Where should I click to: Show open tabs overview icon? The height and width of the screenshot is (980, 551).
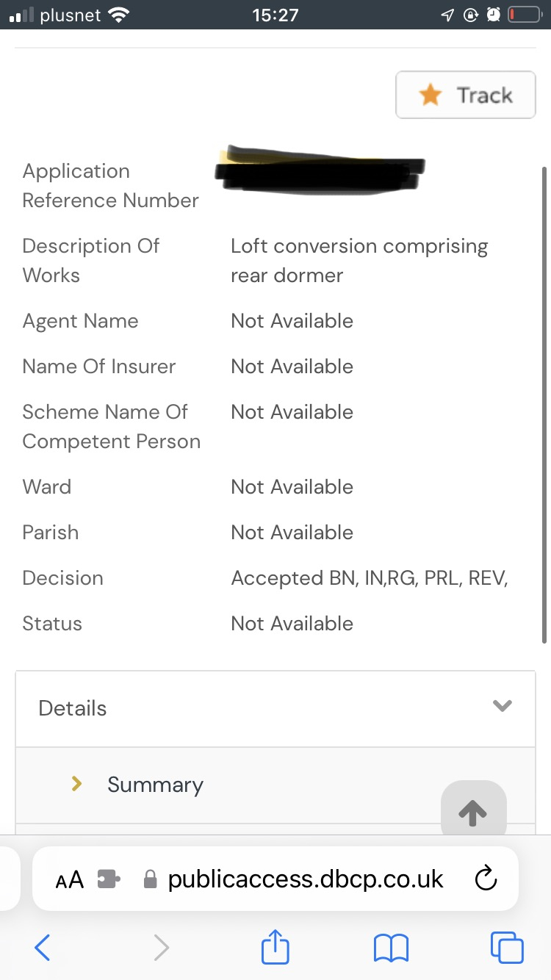pyautogui.click(x=507, y=948)
